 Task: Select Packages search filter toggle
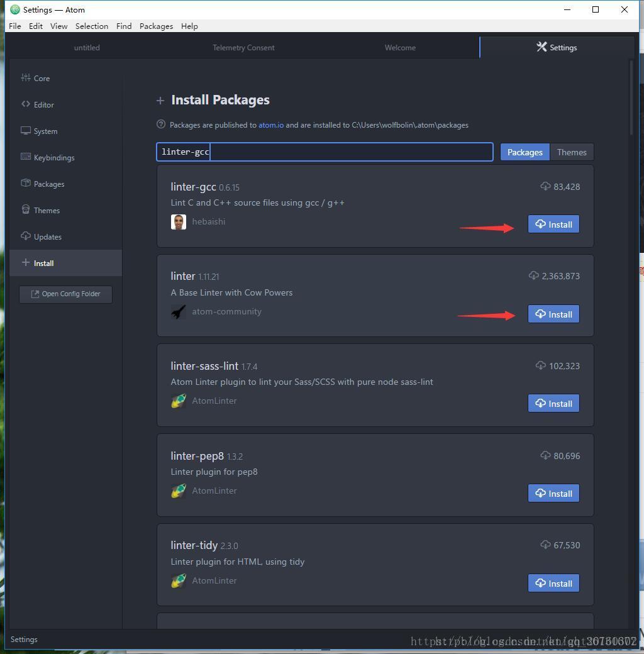pos(525,152)
